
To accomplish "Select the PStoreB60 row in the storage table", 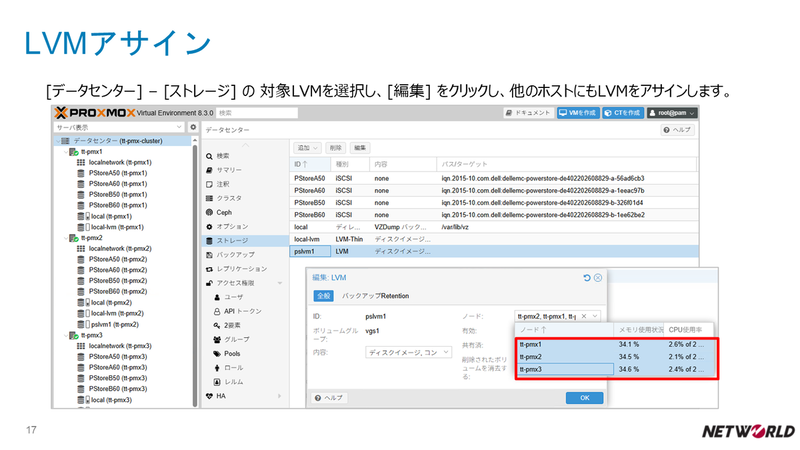I will click(x=494, y=215).
